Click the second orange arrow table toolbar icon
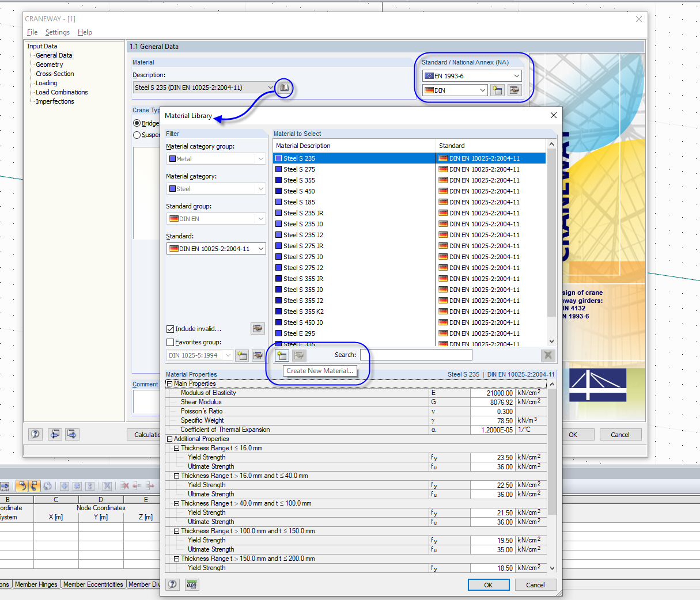The image size is (700, 600). point(33,486)
